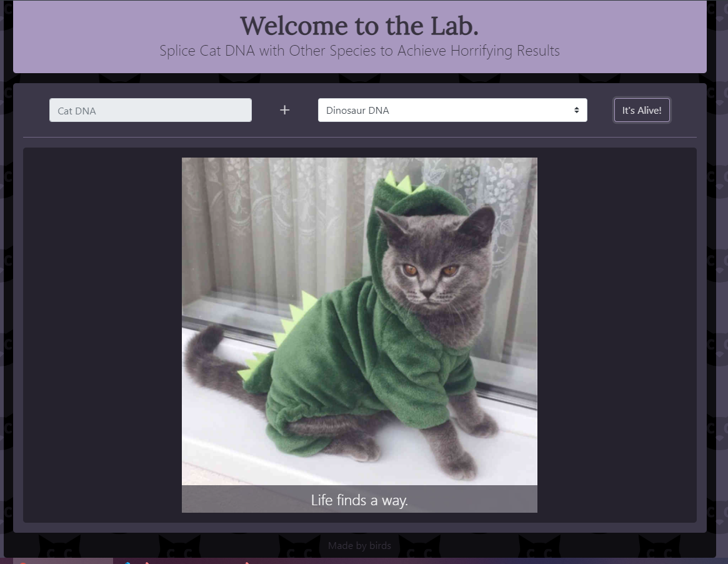The height and width of the screenshot is (564, 728).
Task: Click the "Welcome to the Lab." heading
Action: click(359, 26)
